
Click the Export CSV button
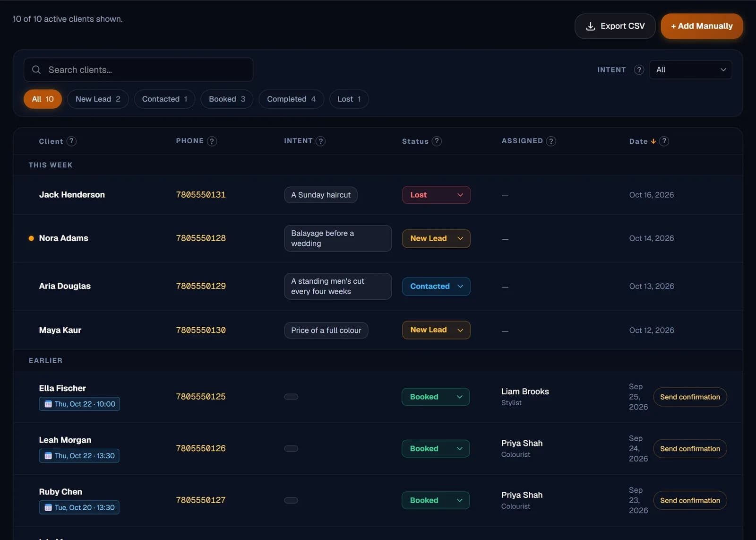coord(615,26)
